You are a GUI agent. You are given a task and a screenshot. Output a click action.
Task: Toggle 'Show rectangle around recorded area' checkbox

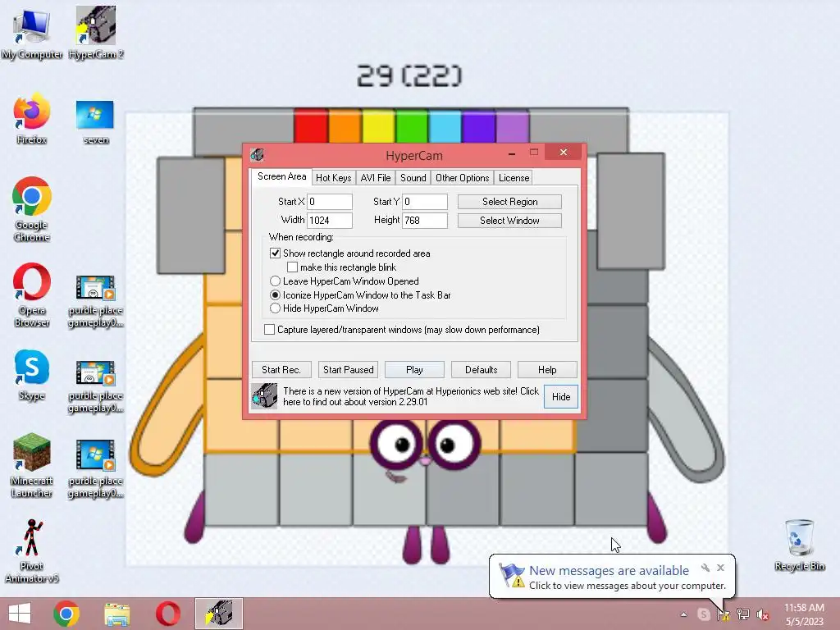click(275, 253)
